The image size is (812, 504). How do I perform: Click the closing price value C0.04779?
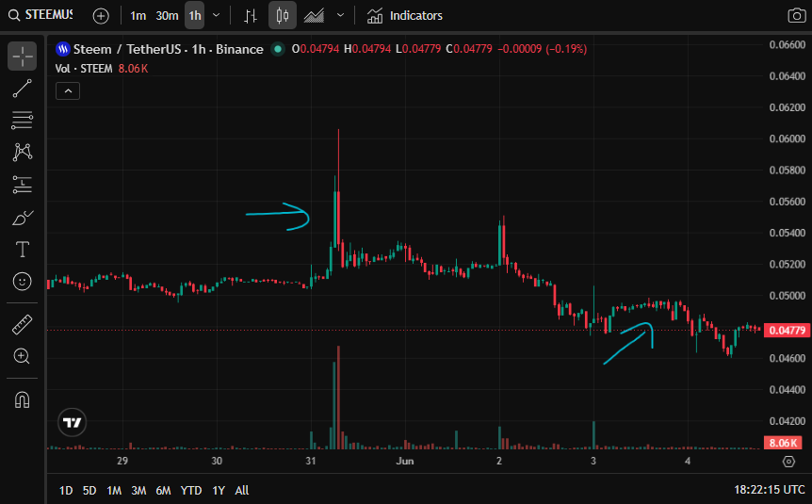(x=469, y=49)
